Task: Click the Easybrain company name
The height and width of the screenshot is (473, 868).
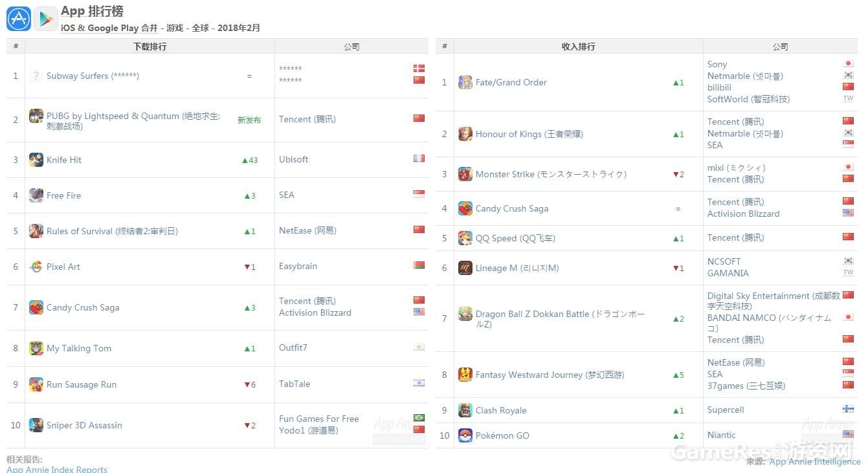Action: tap(298, 266)
